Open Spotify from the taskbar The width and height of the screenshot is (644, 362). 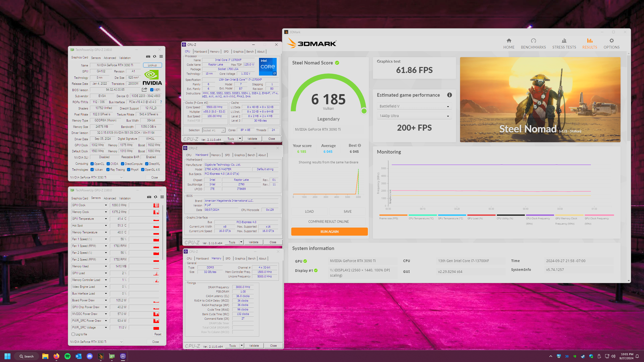click(x=67, y=356)
